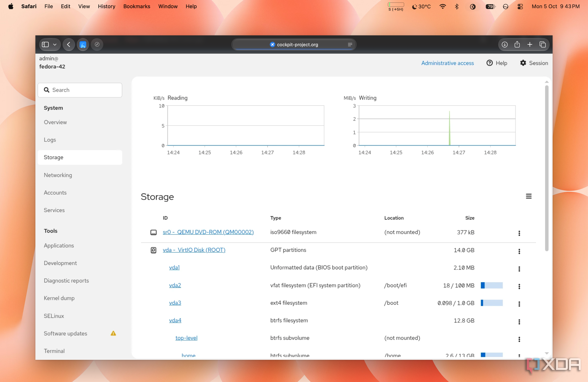
Task: Open the vda4 partition link
Action: (175, 320)
